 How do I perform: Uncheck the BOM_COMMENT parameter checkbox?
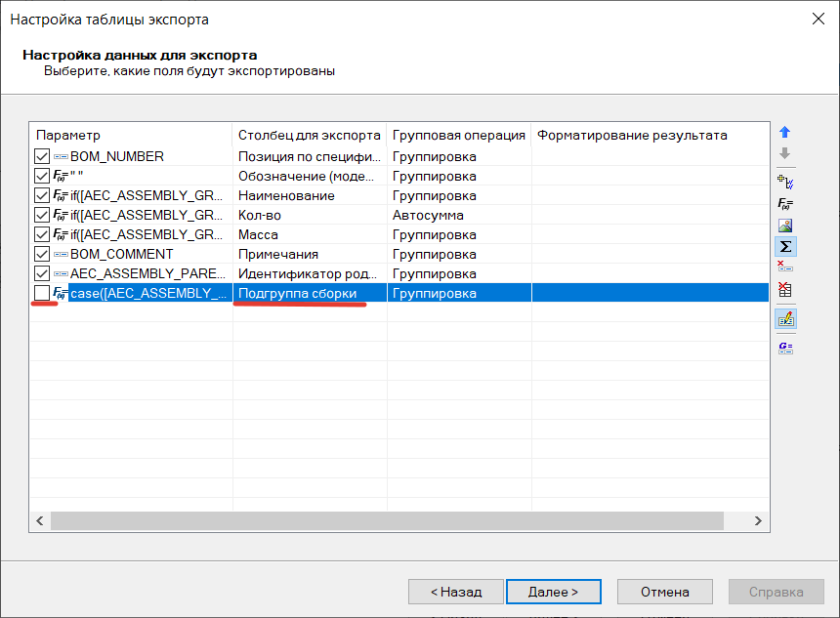click(41, 254)
